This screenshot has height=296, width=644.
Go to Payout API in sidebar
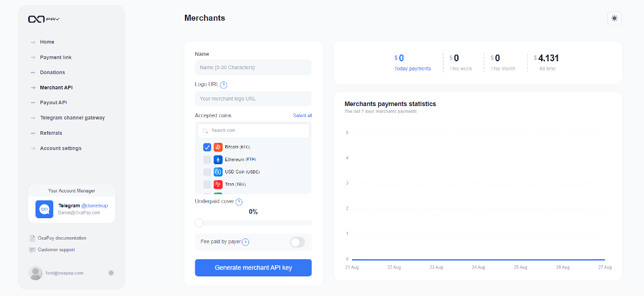[x=53, y=102]
